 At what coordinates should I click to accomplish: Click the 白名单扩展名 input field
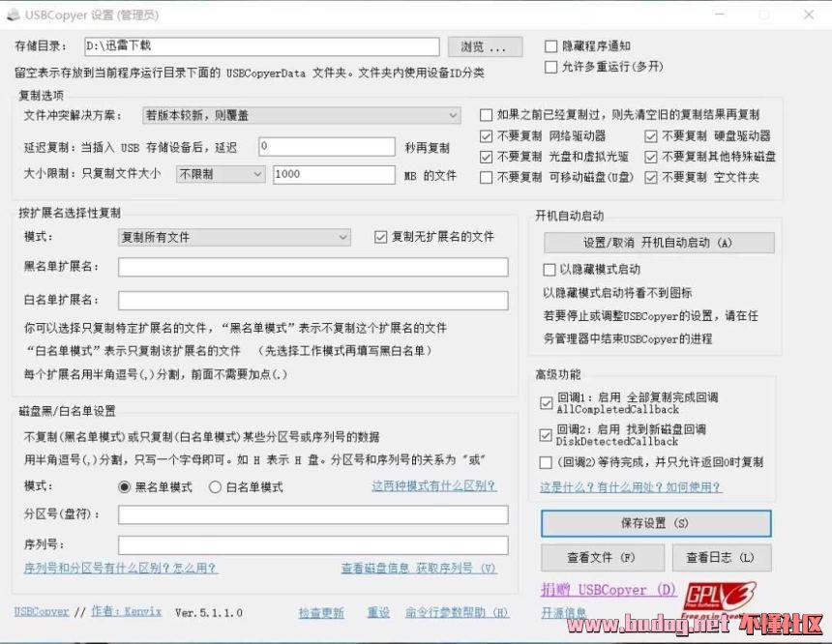coord(313,301)
